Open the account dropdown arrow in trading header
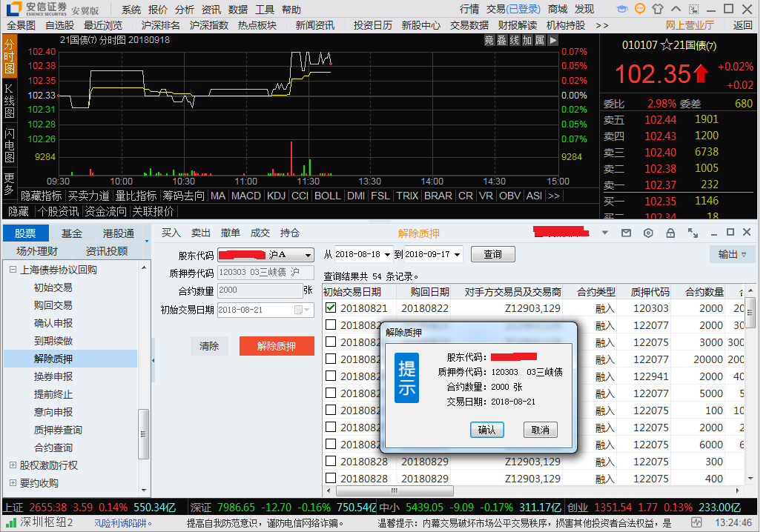 pyautogui.click(x=605, y=233)
